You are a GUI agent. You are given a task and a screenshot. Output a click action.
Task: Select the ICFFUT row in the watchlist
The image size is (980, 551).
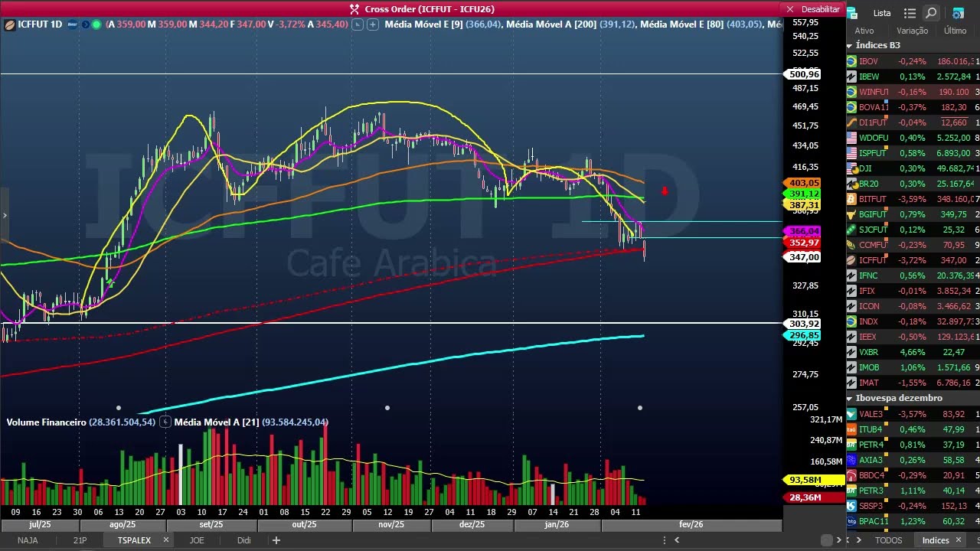point(913,260)
